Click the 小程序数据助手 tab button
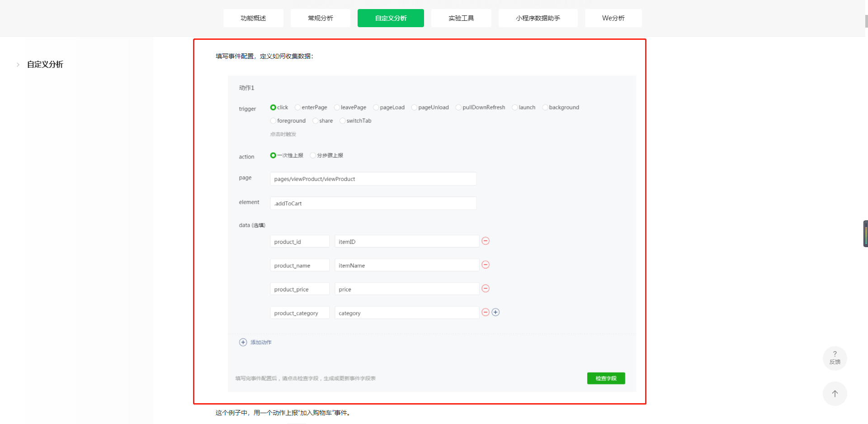Screen dimensions: 868x424 (538, 18)
